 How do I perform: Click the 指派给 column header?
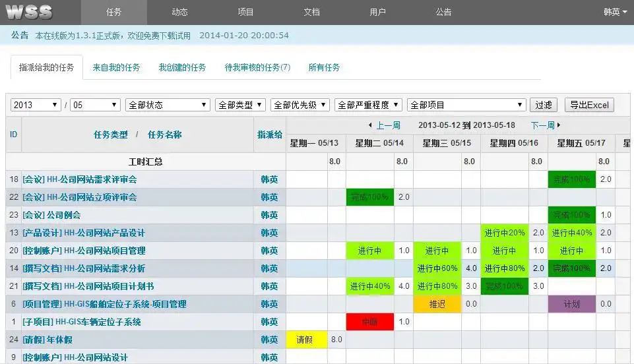(x=270, y=135)
